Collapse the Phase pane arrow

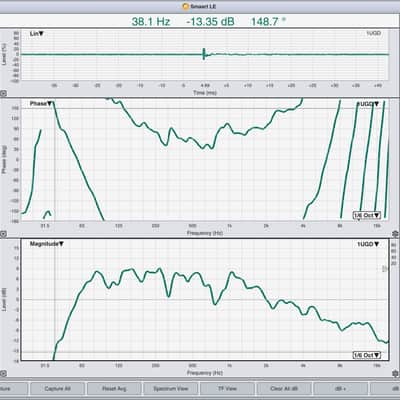pyautogui.click(x=3, y=234)
